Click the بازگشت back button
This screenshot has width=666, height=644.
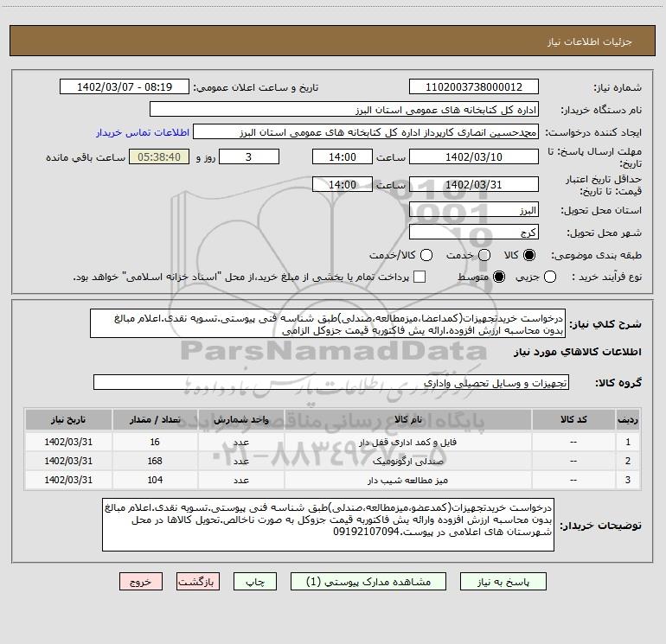coord(198,582)
